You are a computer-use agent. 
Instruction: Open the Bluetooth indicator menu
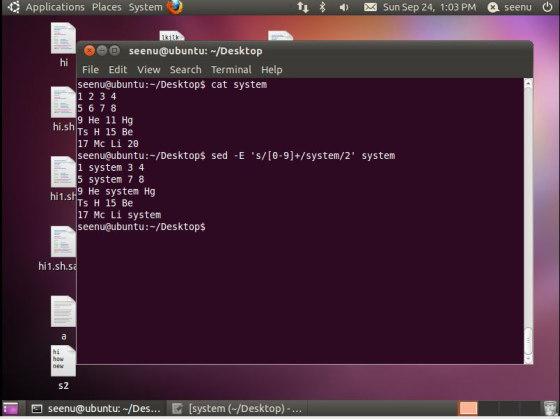click(322, 7)
